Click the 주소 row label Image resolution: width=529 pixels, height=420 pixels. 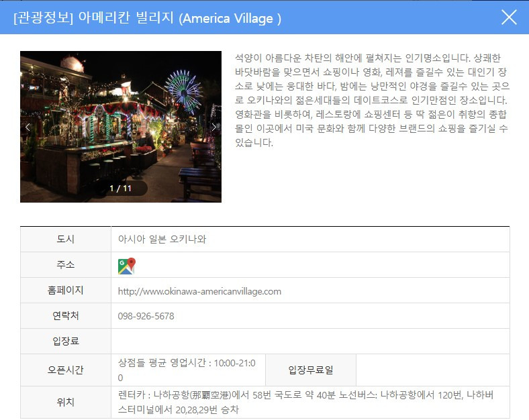(x=65, y=264)
